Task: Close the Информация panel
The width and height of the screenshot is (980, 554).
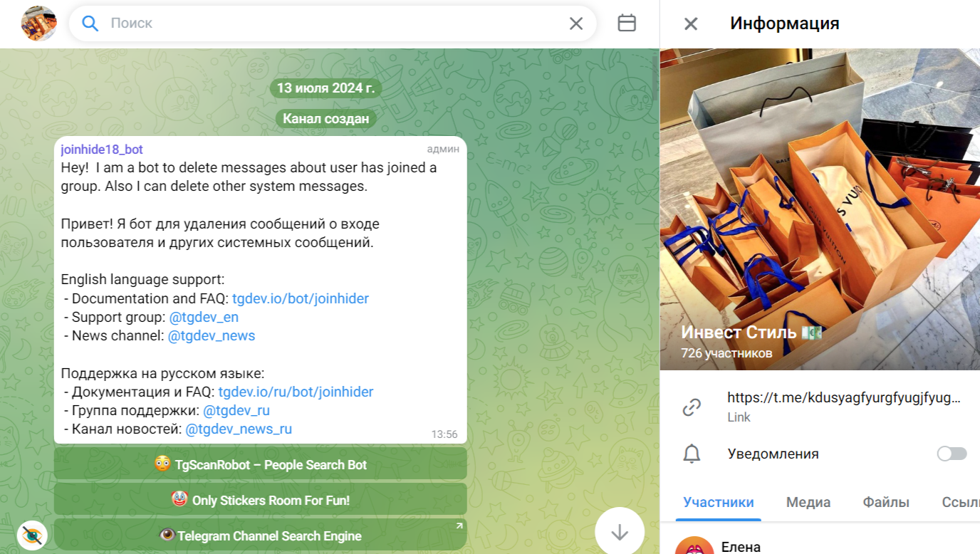Action: 691,24
